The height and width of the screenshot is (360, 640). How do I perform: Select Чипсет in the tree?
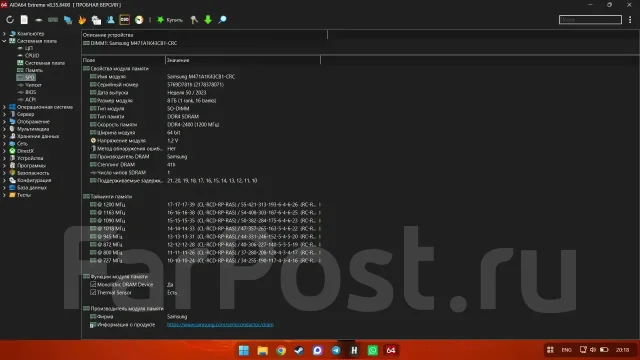pyautogui.click(x=33, y=85)
